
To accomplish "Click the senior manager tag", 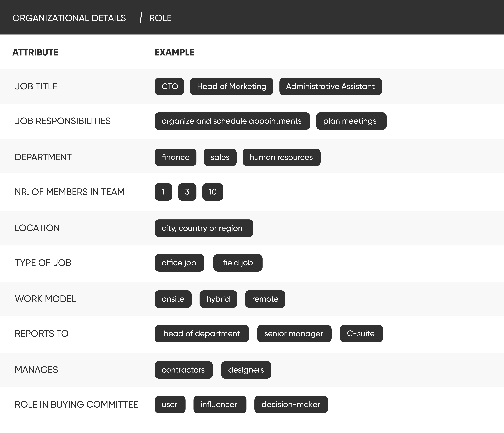I will pyautogui.click(x=294, y=333).
